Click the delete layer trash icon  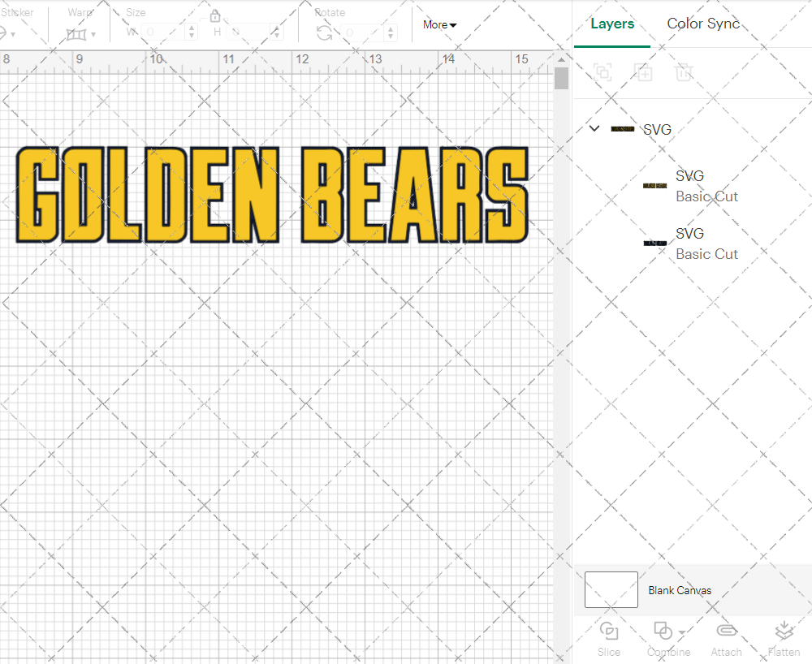(684, 72)
